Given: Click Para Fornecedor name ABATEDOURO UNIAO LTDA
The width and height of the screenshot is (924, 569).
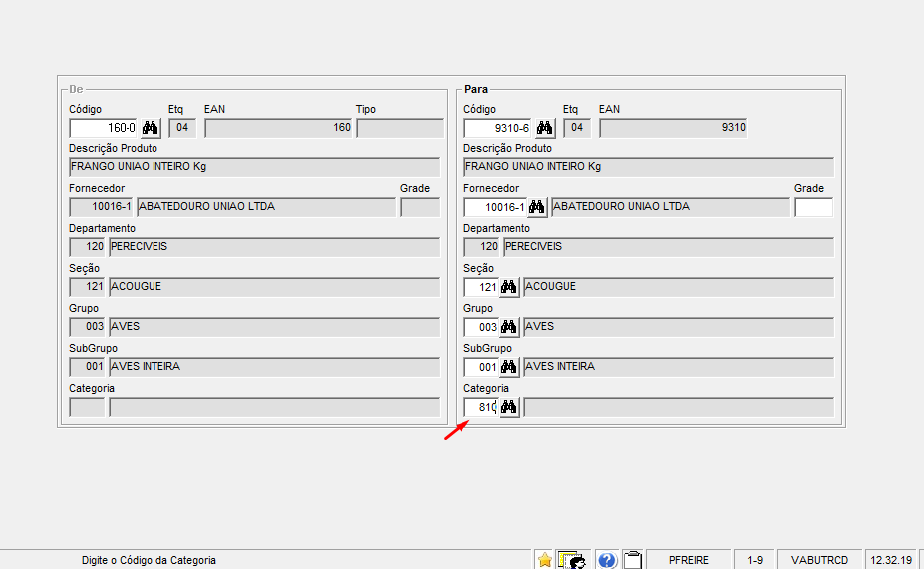Looking at the screenshot, I should point(671,207).
